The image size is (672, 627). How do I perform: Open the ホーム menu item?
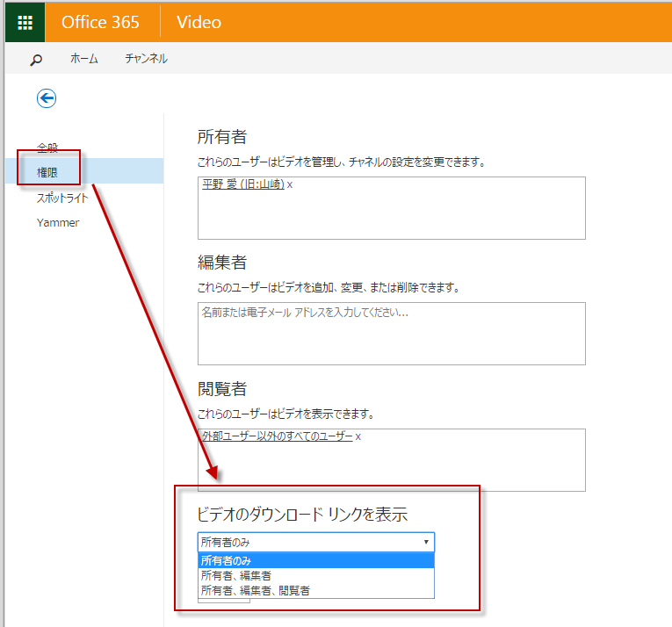click(84, 59)
